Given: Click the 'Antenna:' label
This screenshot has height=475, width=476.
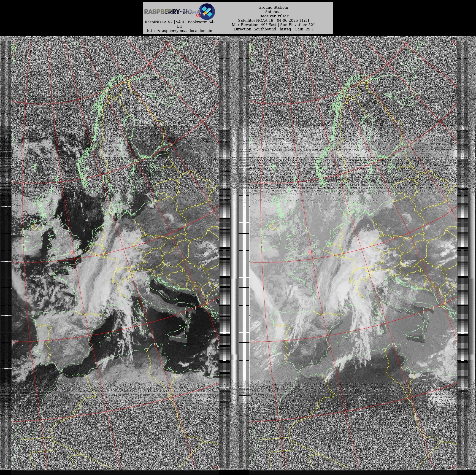Looking at the screenshot, I should click(273, 12).
